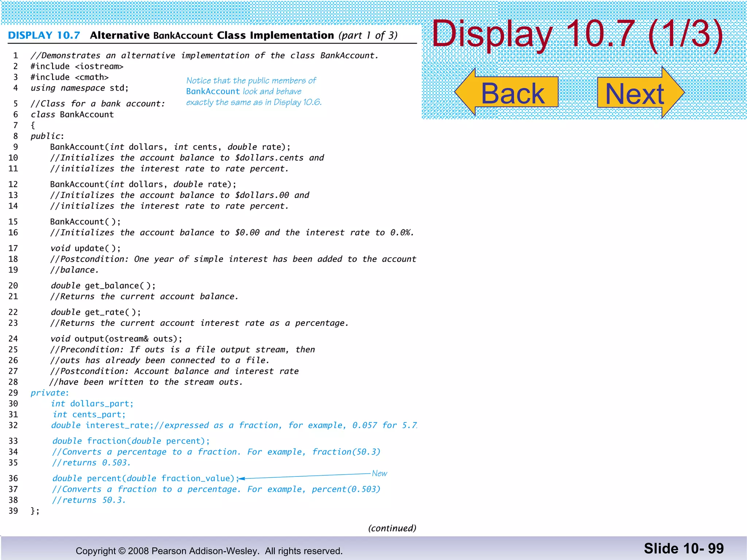Click the '//returns 0.503.' comment line

click(x=91, y=463)
